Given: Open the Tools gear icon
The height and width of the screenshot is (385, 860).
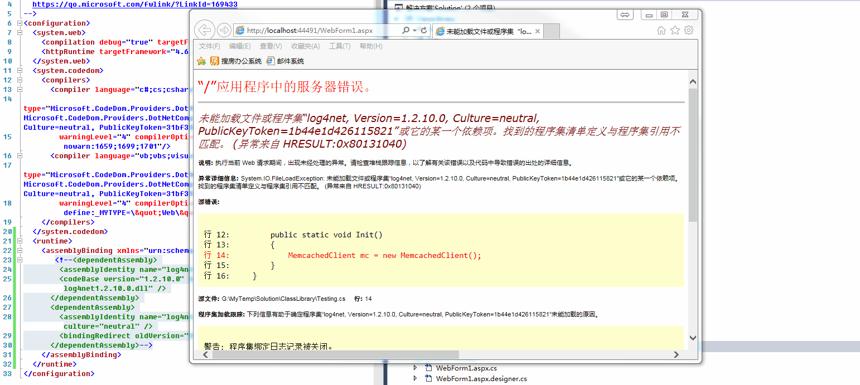Looking at the screenshot, I should click(x=689, y=30).
